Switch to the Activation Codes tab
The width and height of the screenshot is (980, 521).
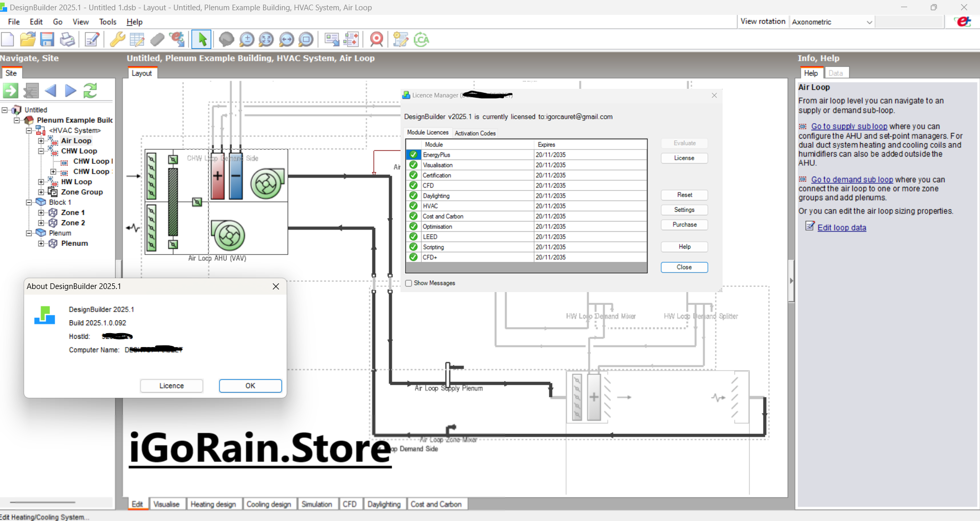474,133
